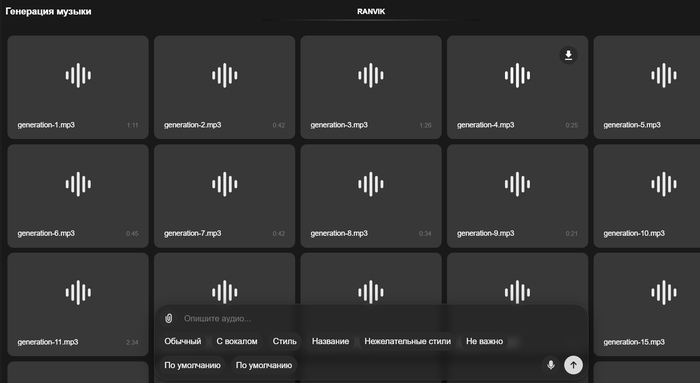Click the 'Генерация музыки' page heading
The image size is (700, 383).
(x=48, y=12)
